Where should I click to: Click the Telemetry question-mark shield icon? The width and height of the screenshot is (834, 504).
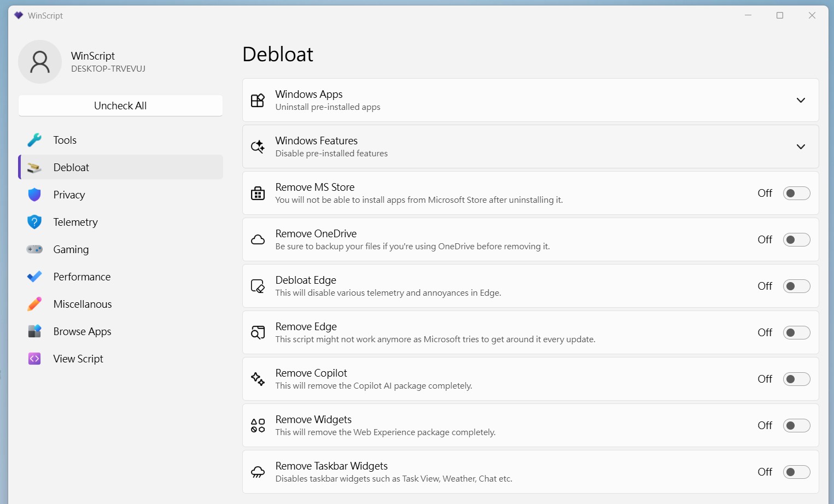pyautogui.click(x=34, y=222)
